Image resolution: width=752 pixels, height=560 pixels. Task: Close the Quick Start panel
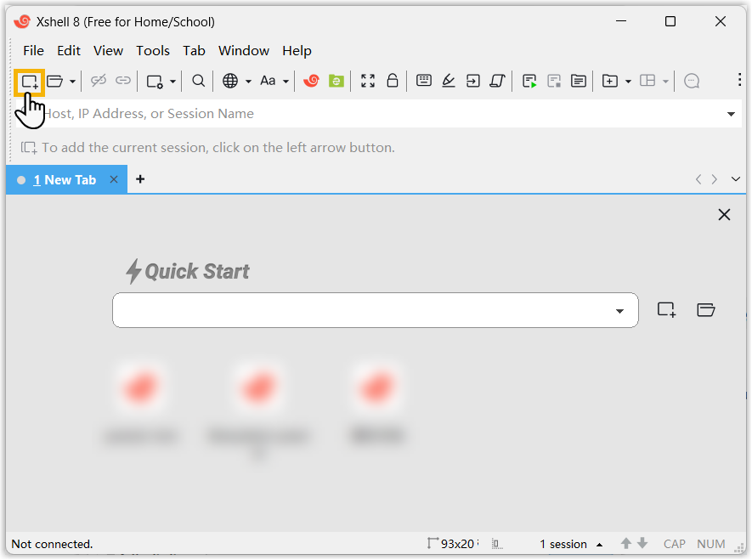tap(724, 215)
